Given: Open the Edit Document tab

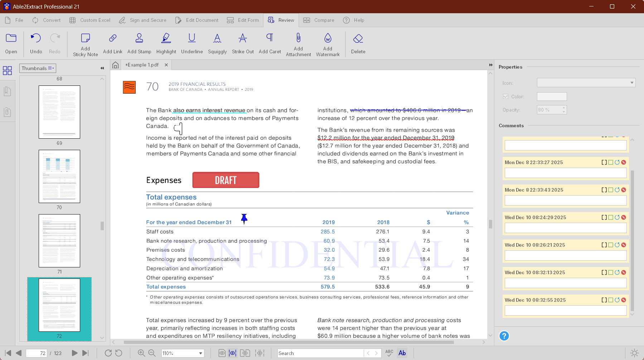Looking at the screenshot, I should tap(197, 20).
